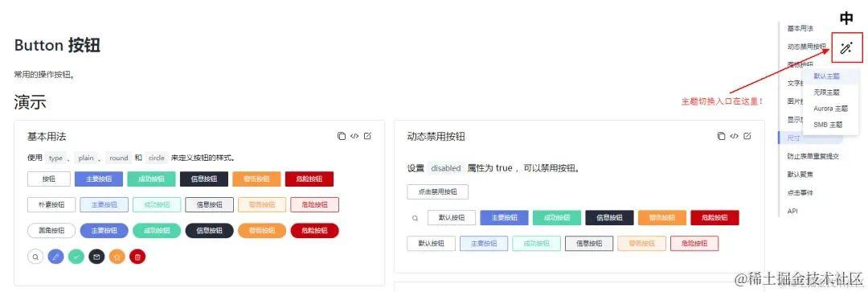
Task: Click the 默认按钮 next to the search icon
Action: click(x=451, y=218)
